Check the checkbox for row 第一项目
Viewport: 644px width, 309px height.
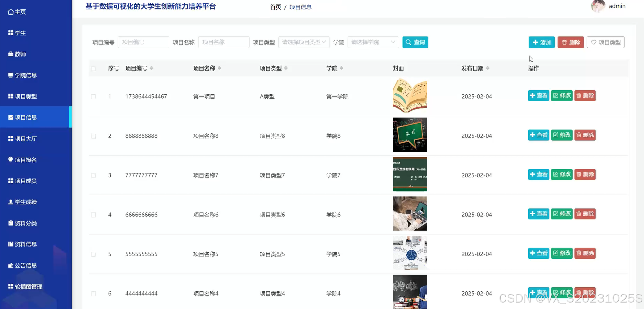coord(93,96)
